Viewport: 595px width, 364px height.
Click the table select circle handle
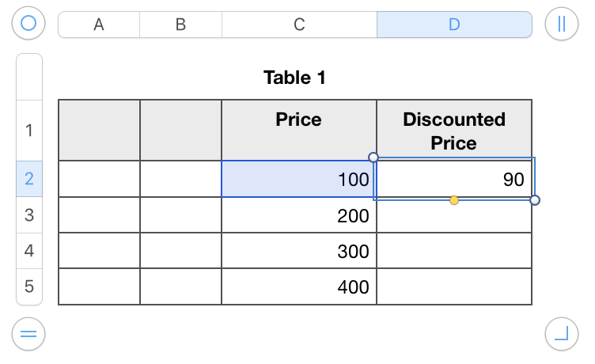pos(28,24)
